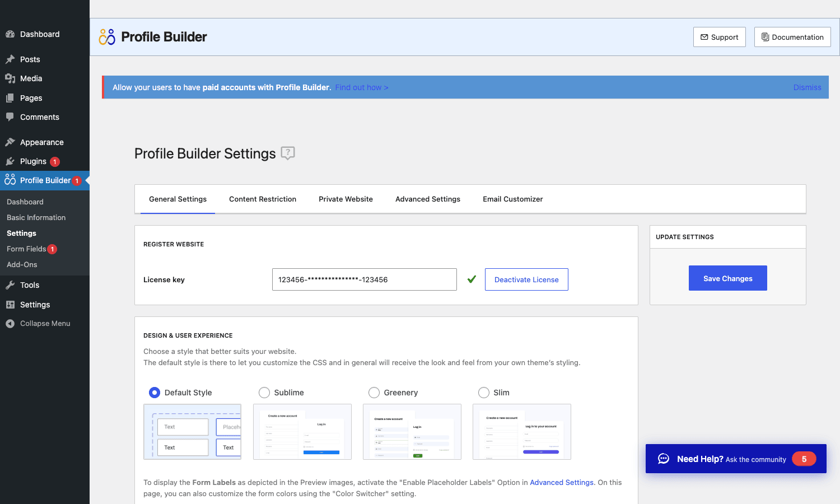Click the Pages icon in sidebar
This screenshot has height=504, width=840.
pos(10,98)
